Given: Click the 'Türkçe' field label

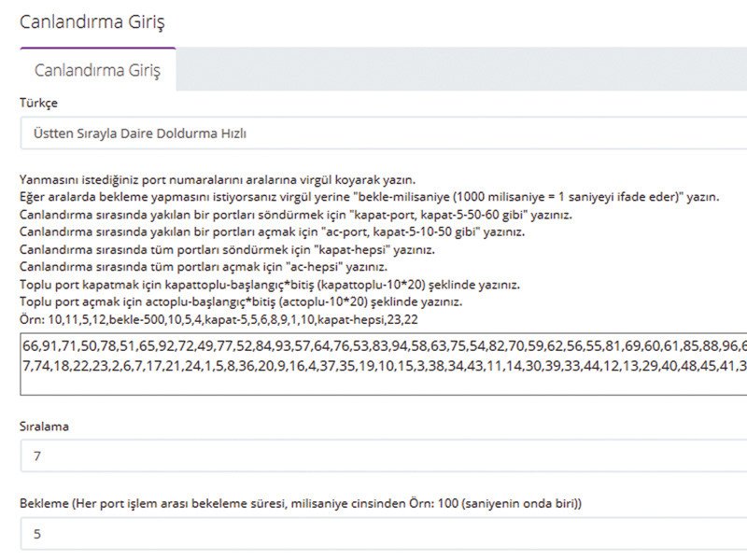Looking at the screenshot, I should click(38, 103).
